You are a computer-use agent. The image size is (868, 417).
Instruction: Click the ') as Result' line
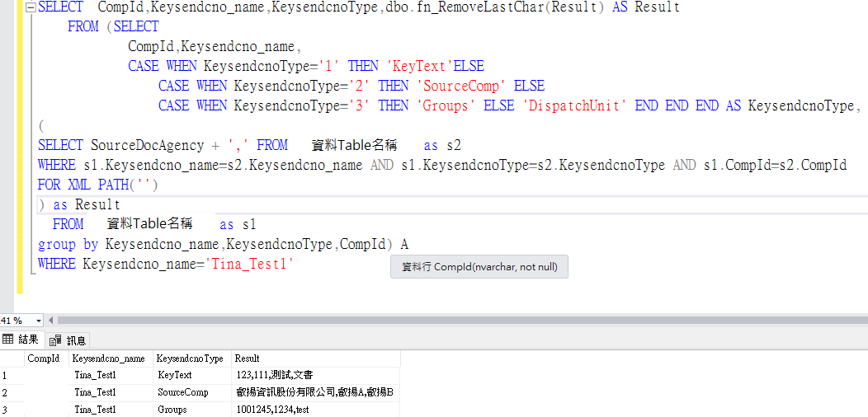pos(79,204)
